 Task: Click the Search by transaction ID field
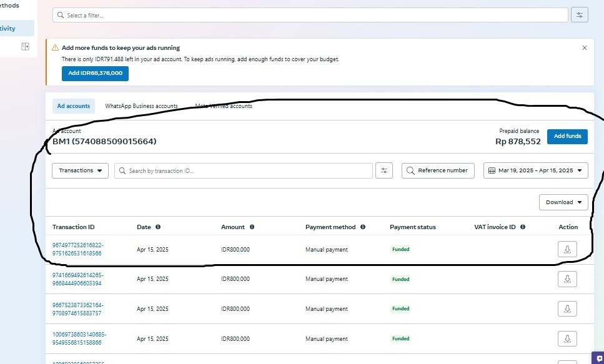click(x=244, y=170)
